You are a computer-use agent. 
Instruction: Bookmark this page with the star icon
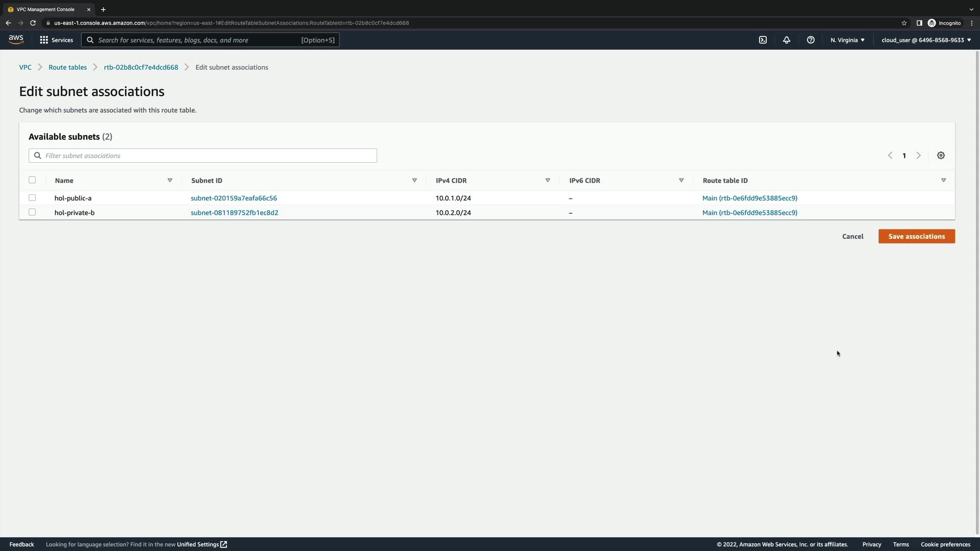(904, 23)
